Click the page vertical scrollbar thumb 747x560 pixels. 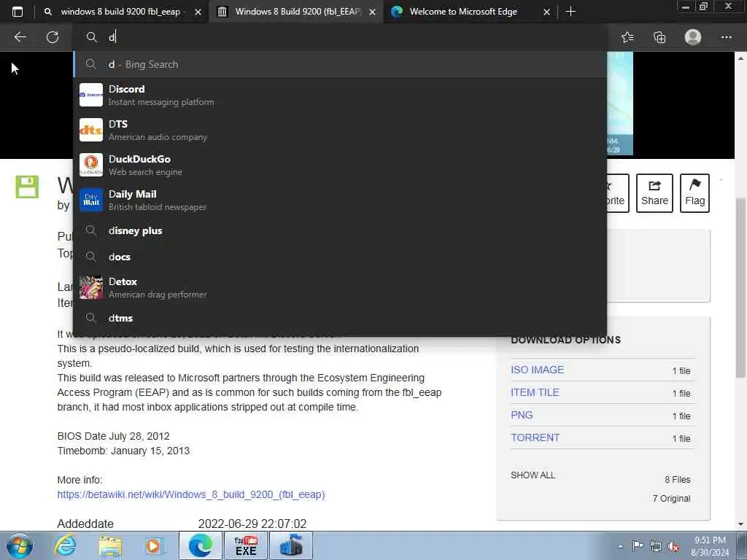[741, 286]
